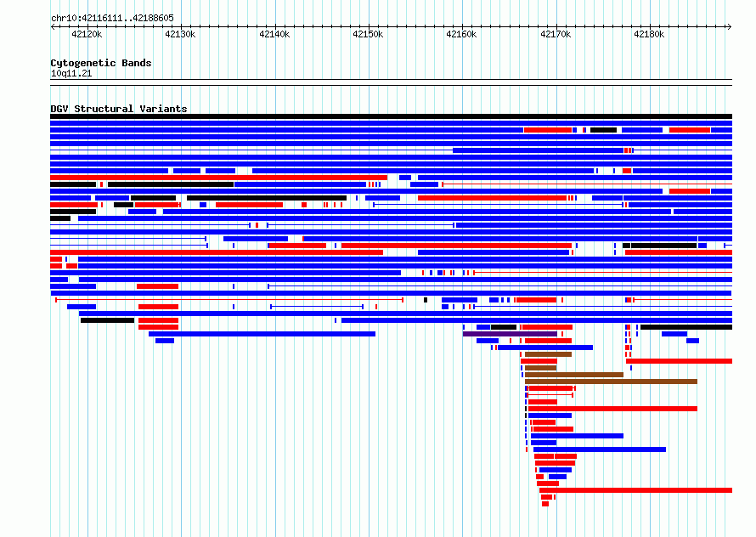Select the long blue bar left of the purple bar

click(262, 334)
